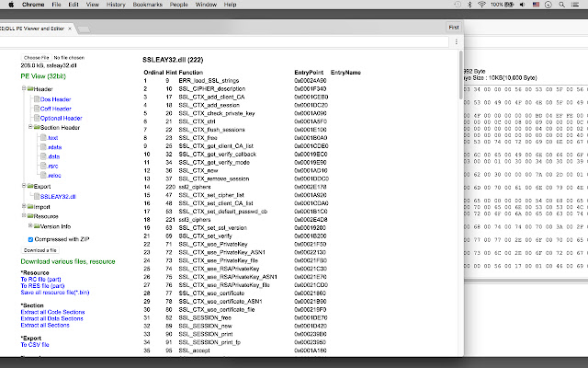Screen dimensions: 588x368
Task: Click the Coff Header page icon
Action: click(37, 109)
